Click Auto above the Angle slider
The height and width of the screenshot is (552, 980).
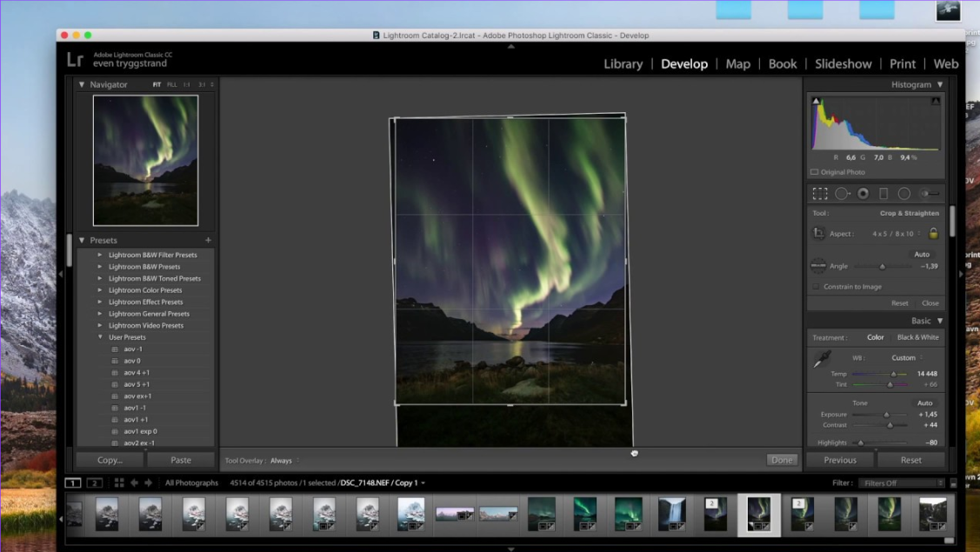pos(921,255)
